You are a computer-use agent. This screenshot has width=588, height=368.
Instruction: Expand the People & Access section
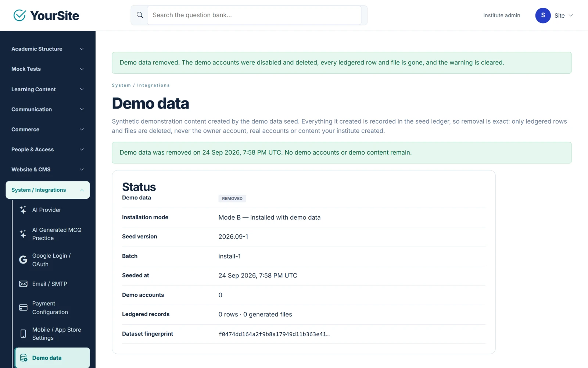click(x=48, y=149)
